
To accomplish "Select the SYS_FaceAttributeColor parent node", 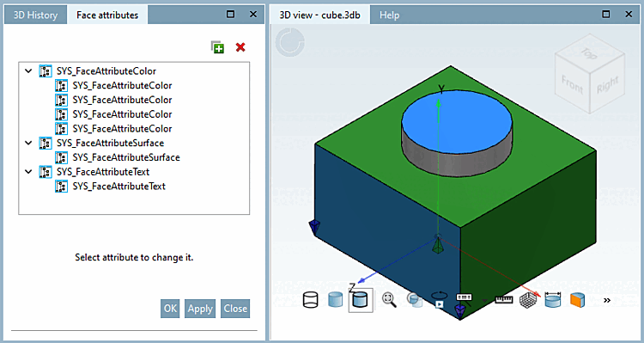I will [x=106, y=71].
